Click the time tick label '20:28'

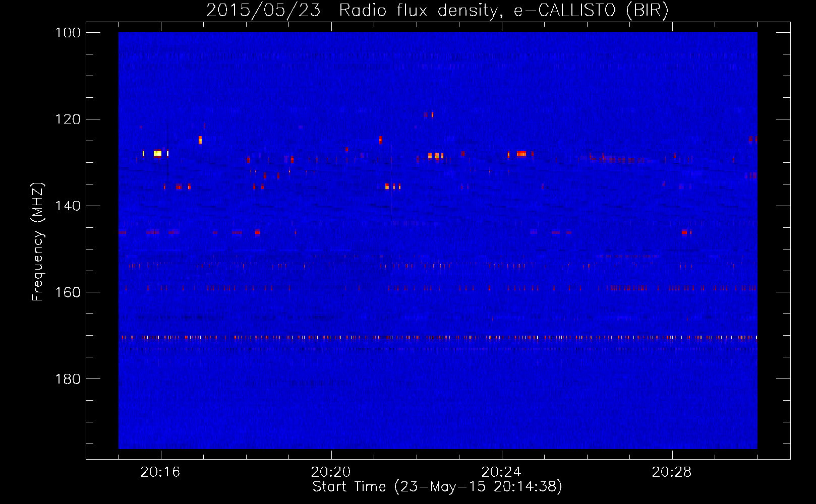point(672,472)
